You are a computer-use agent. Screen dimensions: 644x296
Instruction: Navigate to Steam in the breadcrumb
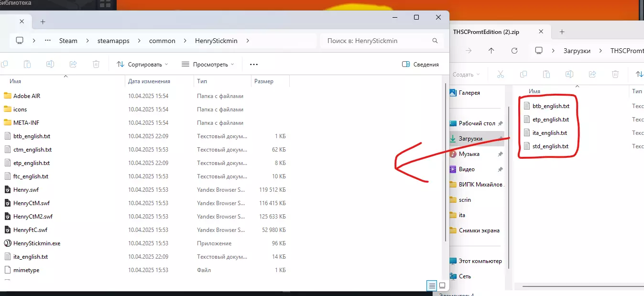pyautogui.click(x=68, y=41)
